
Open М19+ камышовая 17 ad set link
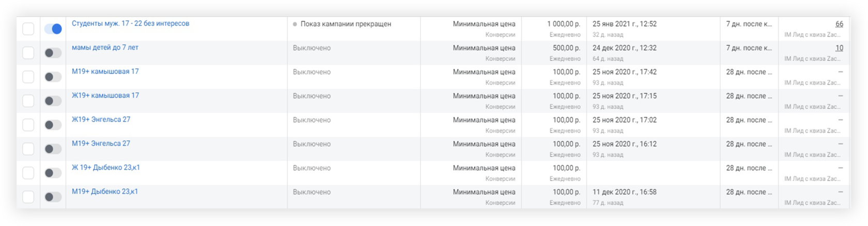[105, 72]
